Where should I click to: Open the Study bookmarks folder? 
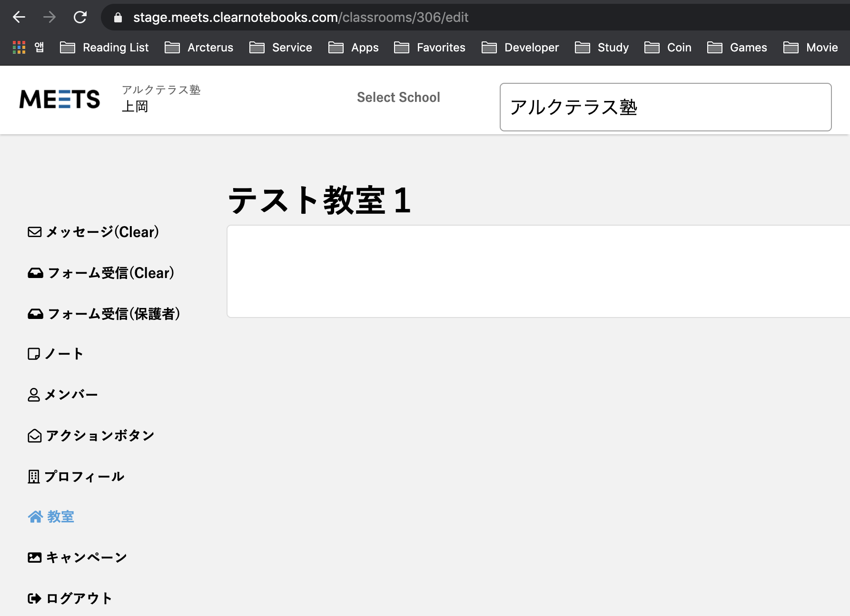click(602, 48)
